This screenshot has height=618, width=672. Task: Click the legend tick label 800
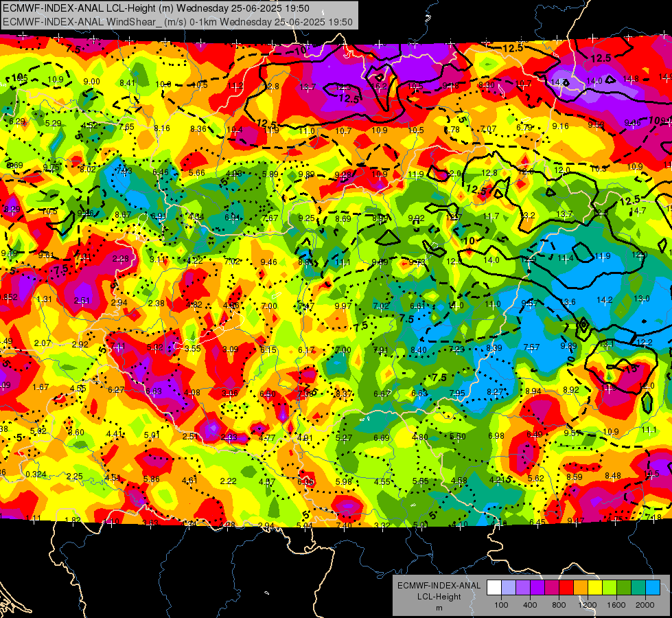pyautogui.click(x=559, y=605)
